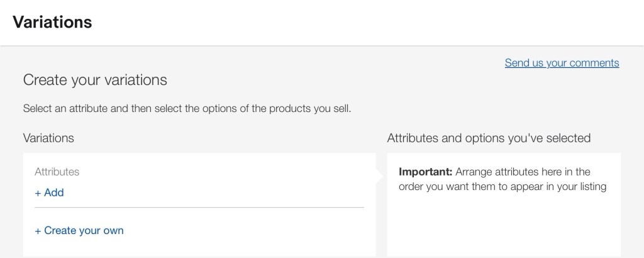Click the "Attributes and options you've selected" heading
The height and width of the screenshot is (258, 644).
tap(489, 138)
